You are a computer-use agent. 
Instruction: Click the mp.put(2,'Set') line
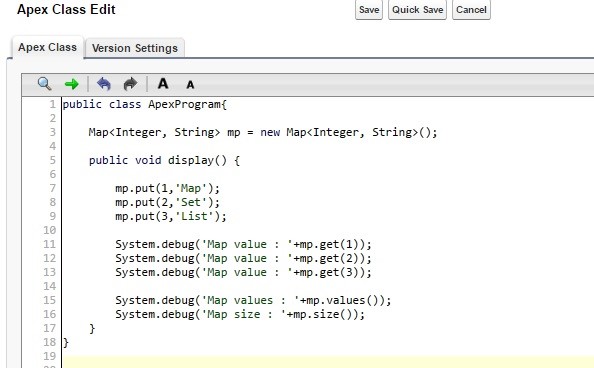tap(167, 202)
